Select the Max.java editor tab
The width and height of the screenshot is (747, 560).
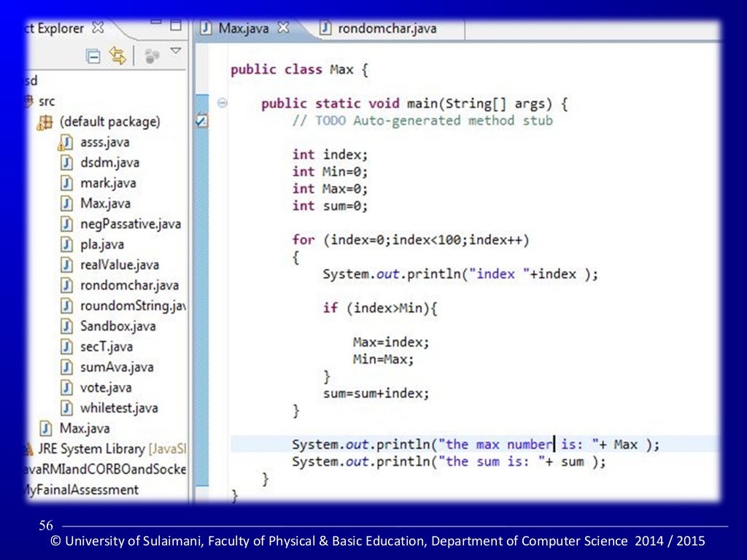(235, 28)
